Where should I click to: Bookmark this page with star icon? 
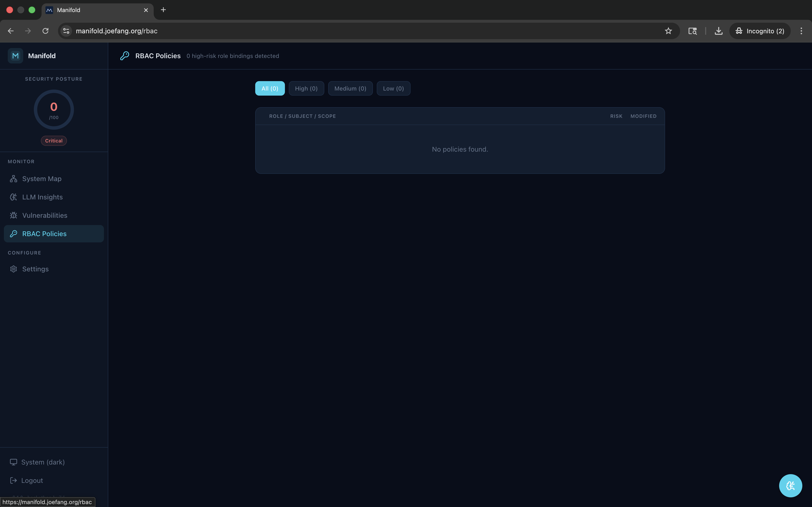coord(668,31)
